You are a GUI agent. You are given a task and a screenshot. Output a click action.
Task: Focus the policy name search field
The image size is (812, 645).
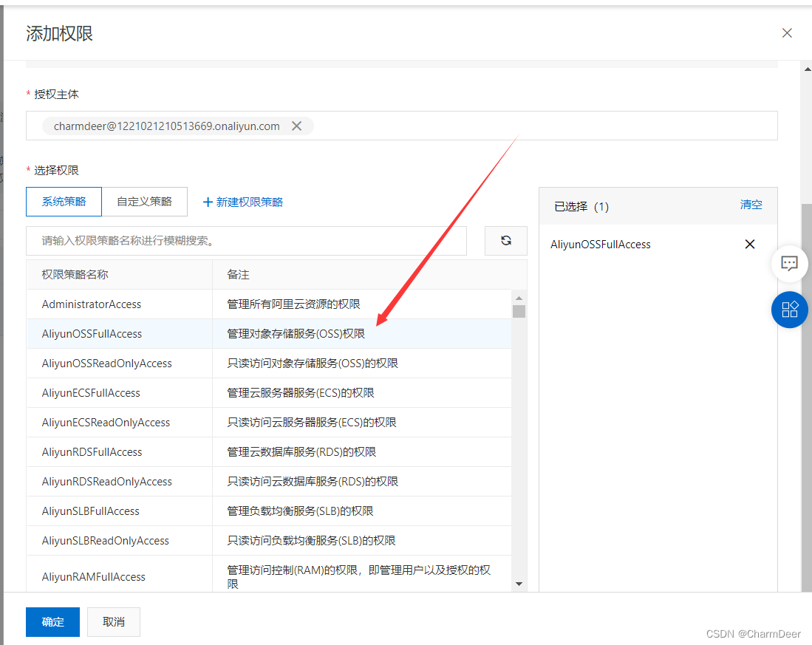pos(246,241)
